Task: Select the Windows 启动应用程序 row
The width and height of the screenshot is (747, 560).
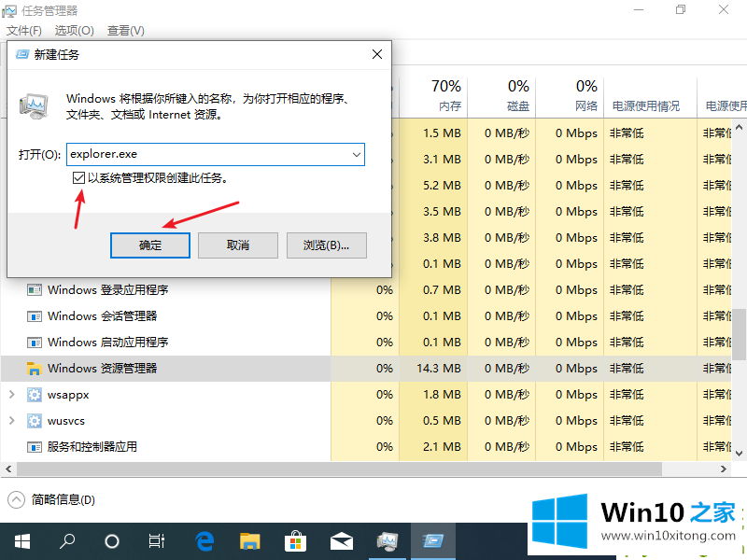Action: click(x=366, y=343)
